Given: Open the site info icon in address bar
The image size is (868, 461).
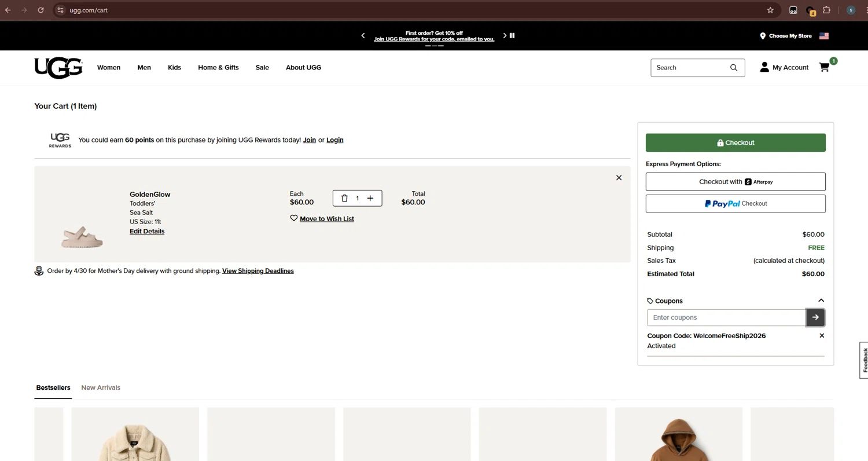Looking at the screenshot, I should 60,10.
